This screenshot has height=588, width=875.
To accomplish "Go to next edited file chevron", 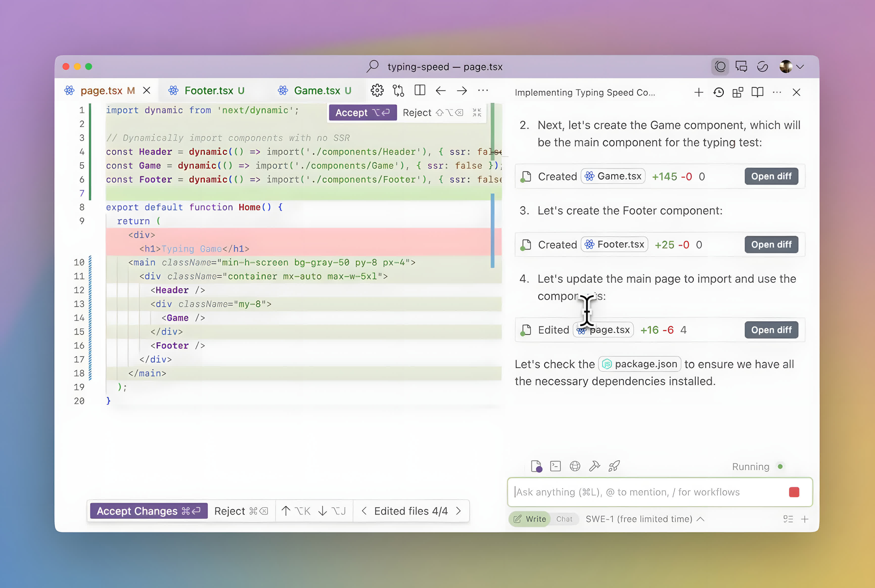I will 458,511.
